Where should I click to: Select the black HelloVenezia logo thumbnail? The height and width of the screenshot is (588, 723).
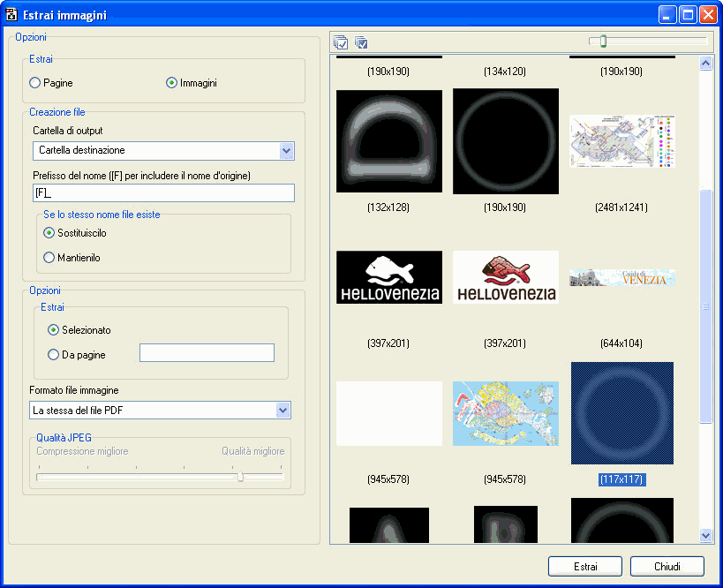[x=389, y=277]
